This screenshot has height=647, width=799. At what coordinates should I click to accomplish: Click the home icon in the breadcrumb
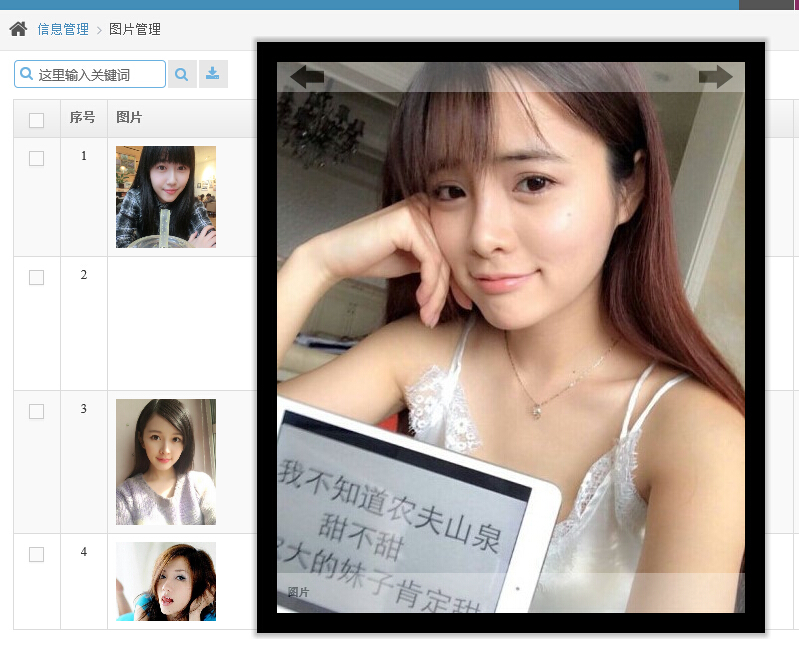18,29
